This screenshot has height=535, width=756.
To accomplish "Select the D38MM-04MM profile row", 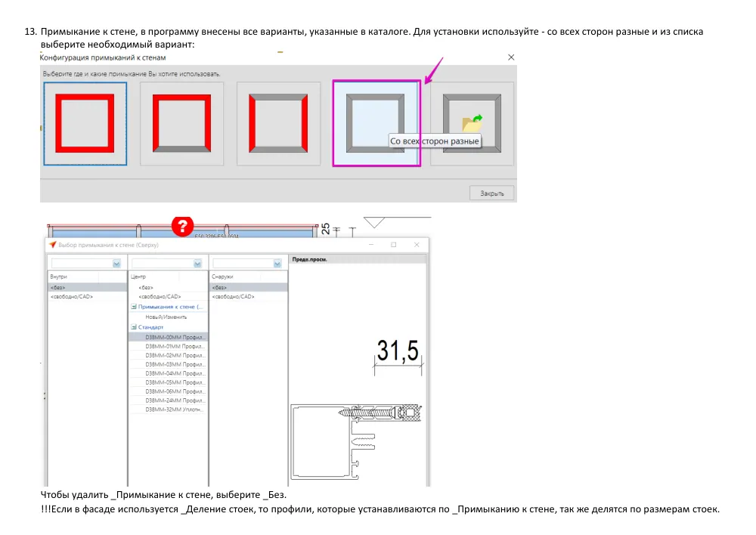I will [x=169, y=373].
